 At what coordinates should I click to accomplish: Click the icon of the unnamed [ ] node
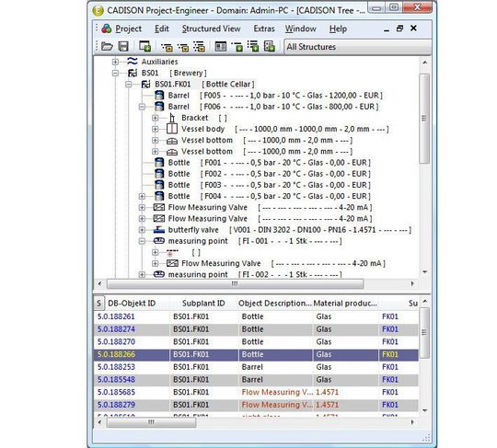click(x=172, y=252)
